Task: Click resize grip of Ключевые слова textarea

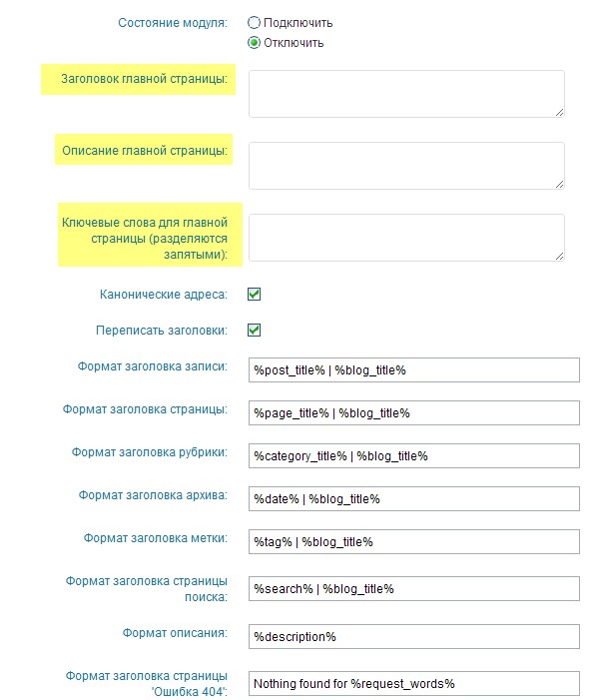Action: tap(560, 257)
